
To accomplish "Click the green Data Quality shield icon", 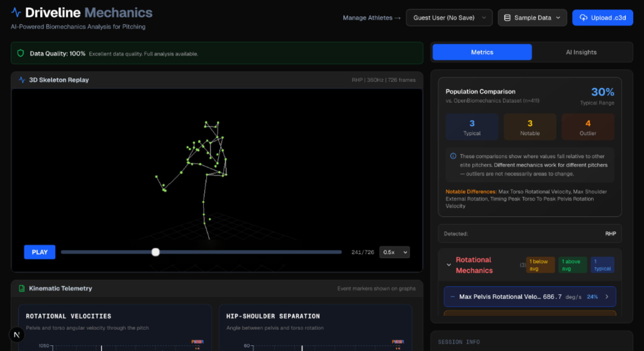I will tap(20, 53).
